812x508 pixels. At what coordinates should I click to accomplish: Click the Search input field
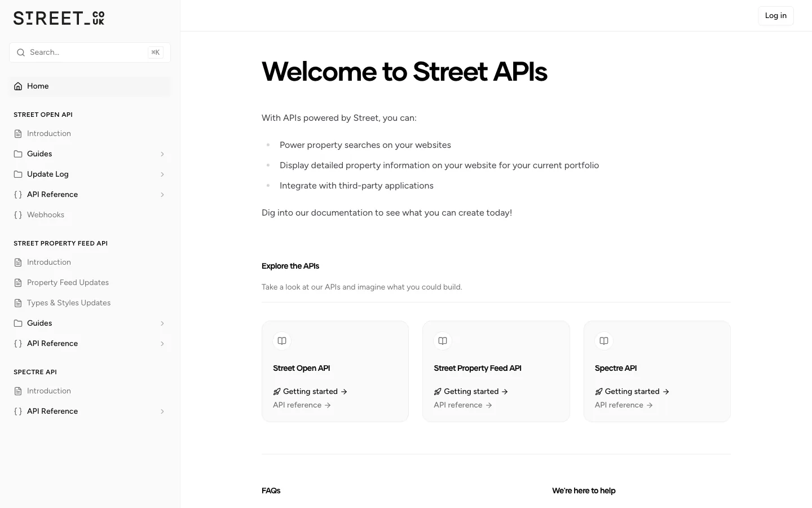[90, 52]
